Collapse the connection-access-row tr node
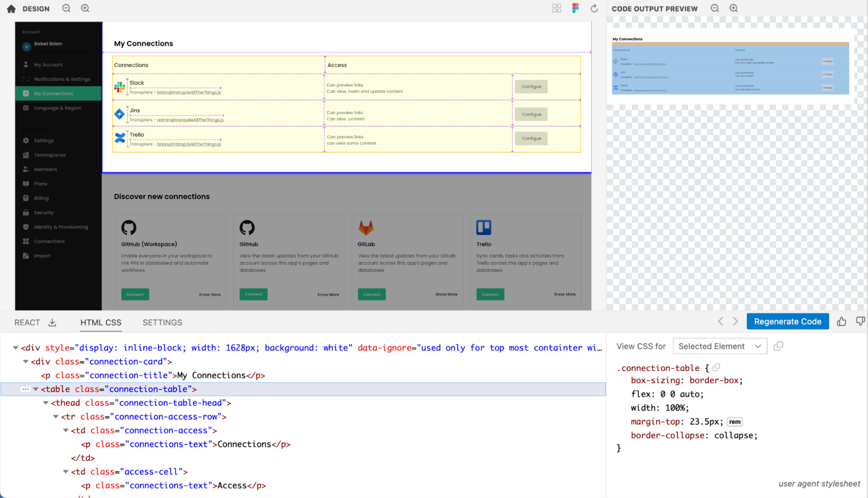This screenshot has height=498, width=868. coord(56,417)
